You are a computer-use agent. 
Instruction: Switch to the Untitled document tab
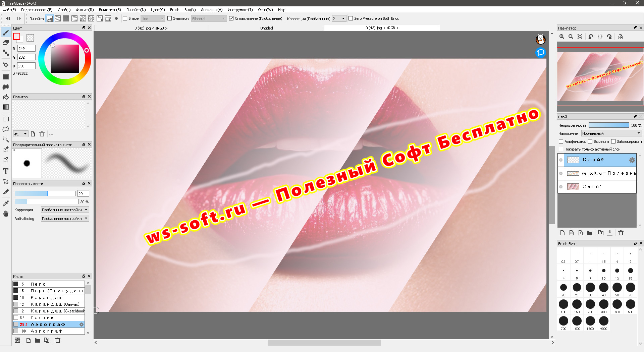tap(267, 28)
